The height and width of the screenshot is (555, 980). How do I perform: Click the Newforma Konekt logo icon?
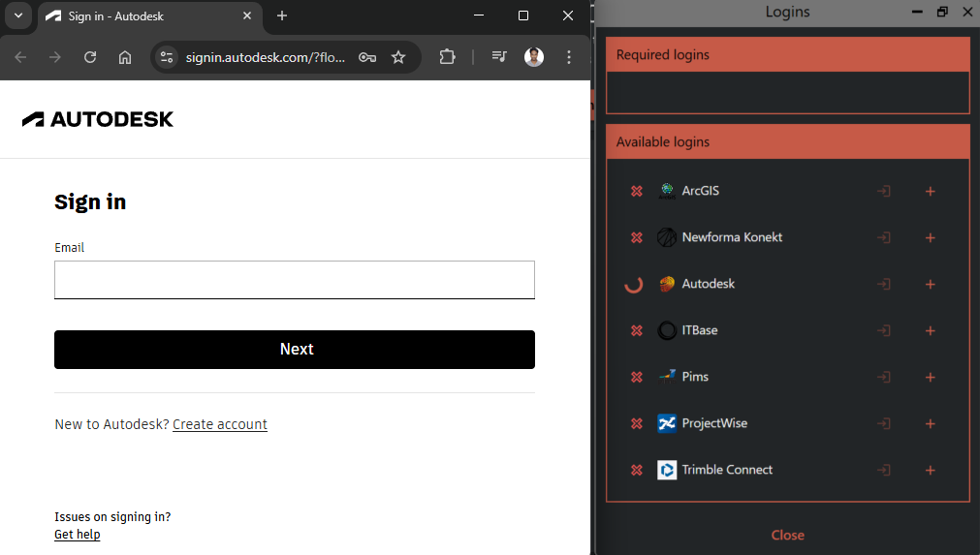[x=667, y=237]
